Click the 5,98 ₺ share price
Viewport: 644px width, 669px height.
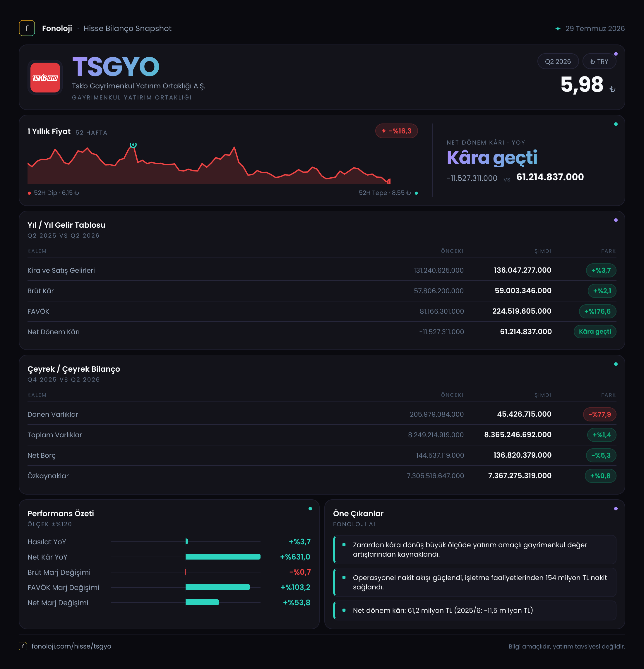tap(588, 85)
